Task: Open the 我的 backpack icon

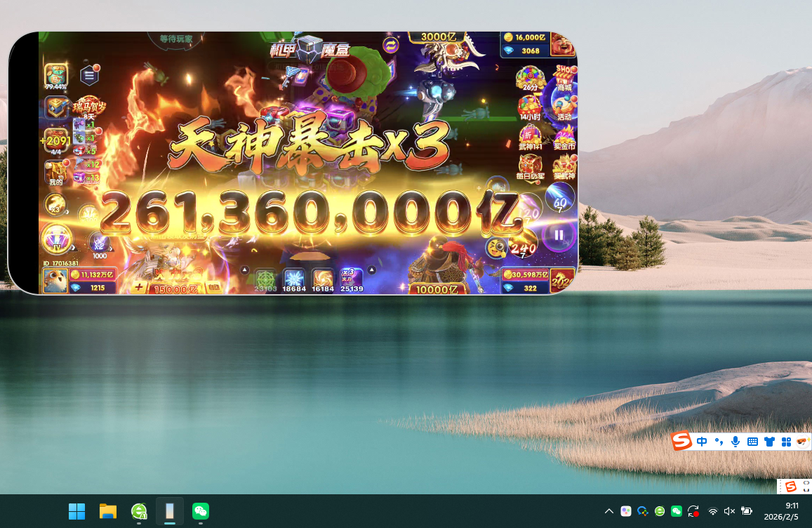Action: [56, 173]
